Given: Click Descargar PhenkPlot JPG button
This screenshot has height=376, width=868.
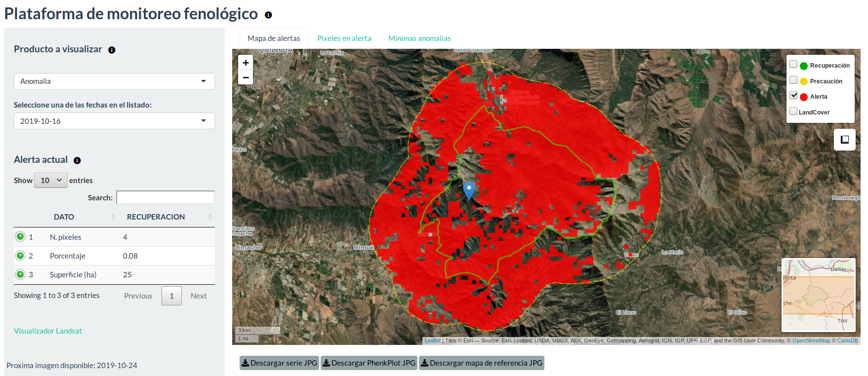Looking at the screenshot, I should click(x=369, y=363).
